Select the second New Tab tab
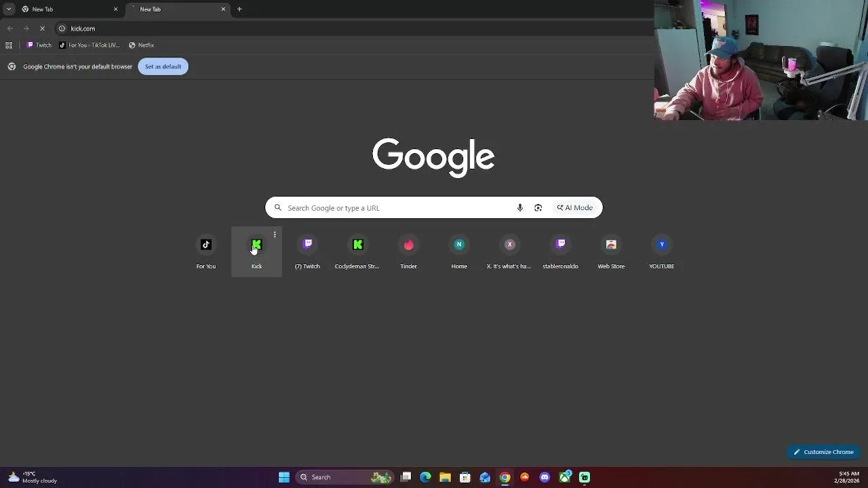The height and width of the screenshot is (488, 868). (176, 9)
